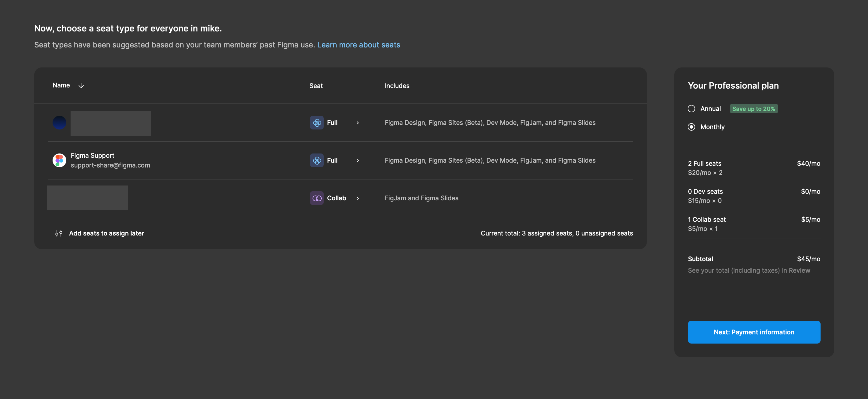Screen dimensions: 868x399
Task: Click Annual label text
Action: tap(711, 109)
